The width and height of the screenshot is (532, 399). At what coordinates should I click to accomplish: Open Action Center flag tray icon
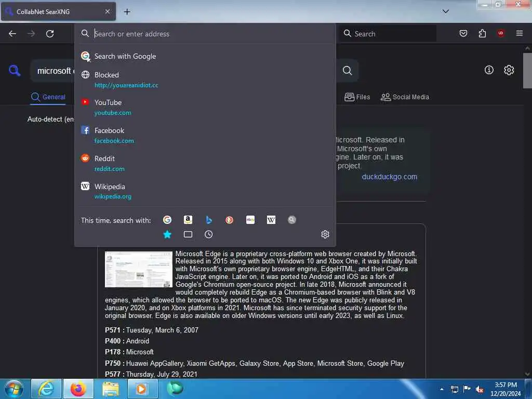pyautogui.click(x=467, y=389)
